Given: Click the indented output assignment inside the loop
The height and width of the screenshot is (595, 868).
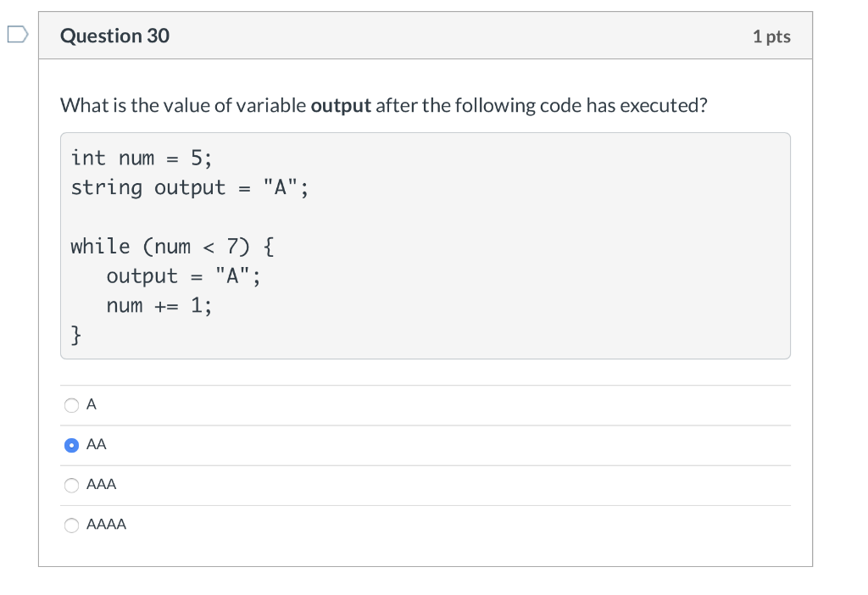Looking at the screenshot, I should pos(183,276).
